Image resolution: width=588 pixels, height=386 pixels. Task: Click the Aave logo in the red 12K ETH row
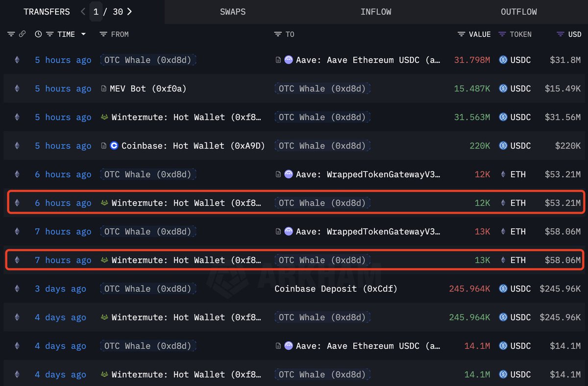click(289, 174)
